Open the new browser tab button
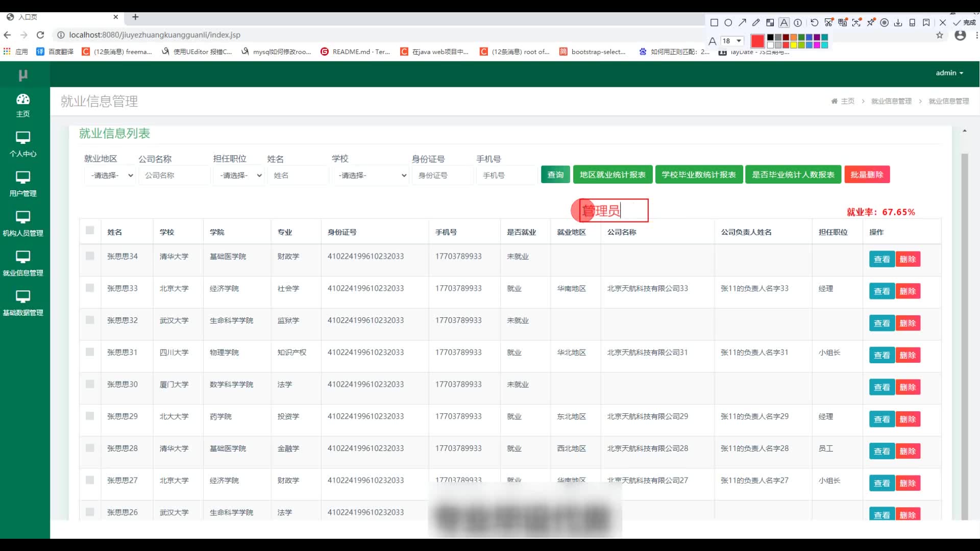This screenshot has height=551, width=980. pos(135,17)
